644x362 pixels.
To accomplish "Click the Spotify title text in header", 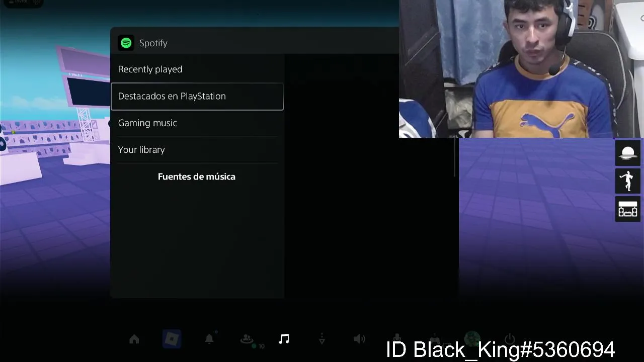I will pyautogui.click(x=153, y=43).
